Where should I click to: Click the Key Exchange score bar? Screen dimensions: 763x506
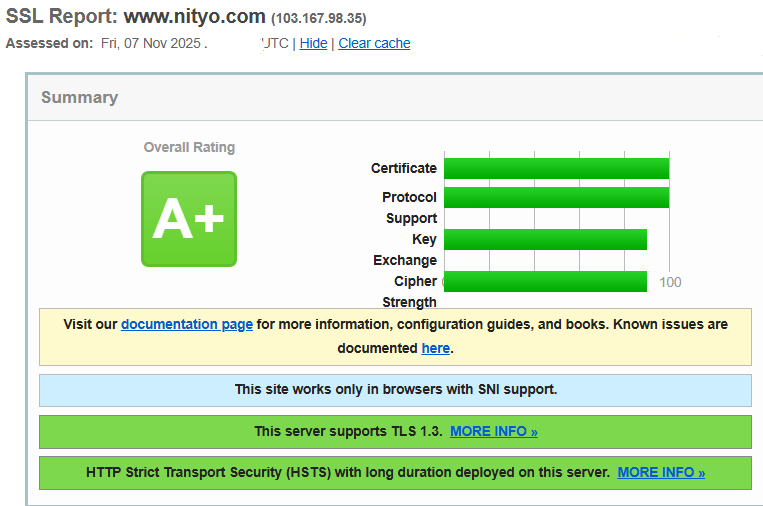click(x=545, y=239)
